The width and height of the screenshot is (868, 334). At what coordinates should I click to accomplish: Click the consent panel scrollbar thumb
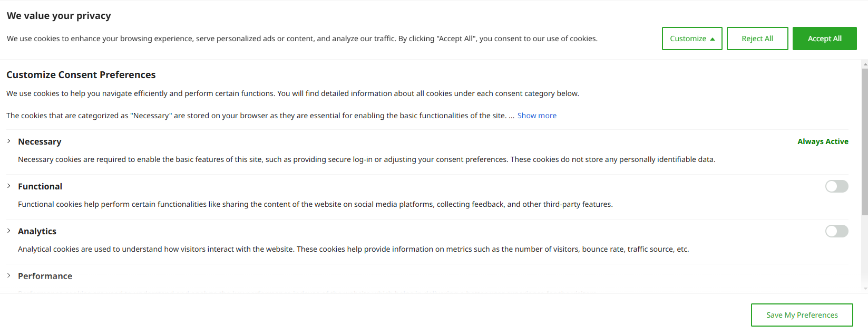pos(865,141)
